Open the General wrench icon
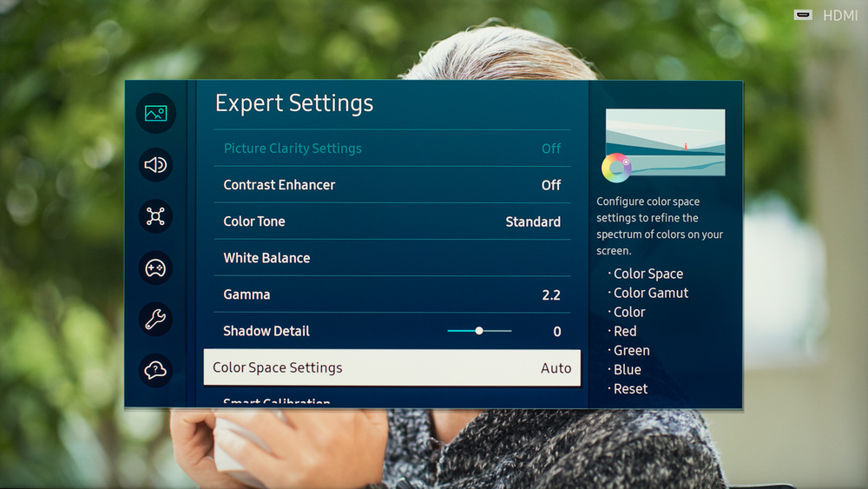 tap(155, 320)
